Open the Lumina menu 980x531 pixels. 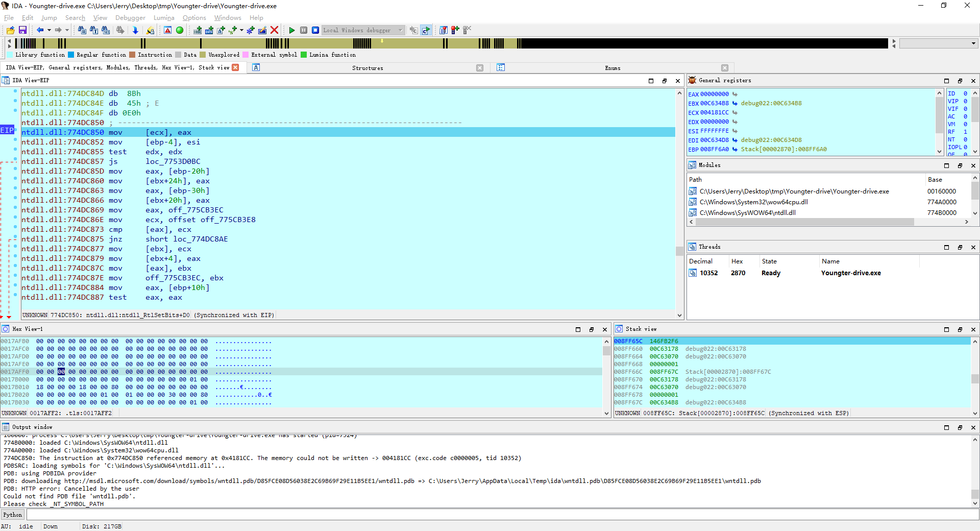coord(164,18)
